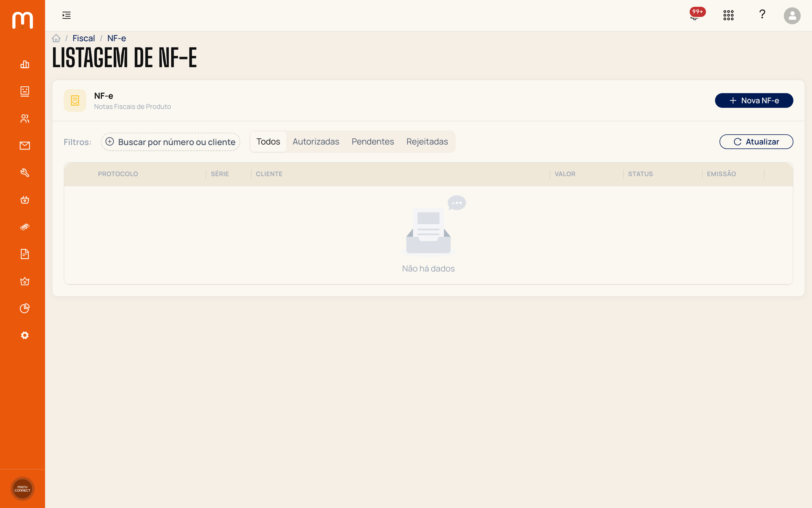Screen dimensions: 812x508
Task: Open the wrench tools sidebar icon
Action: [x=25, y=173]
